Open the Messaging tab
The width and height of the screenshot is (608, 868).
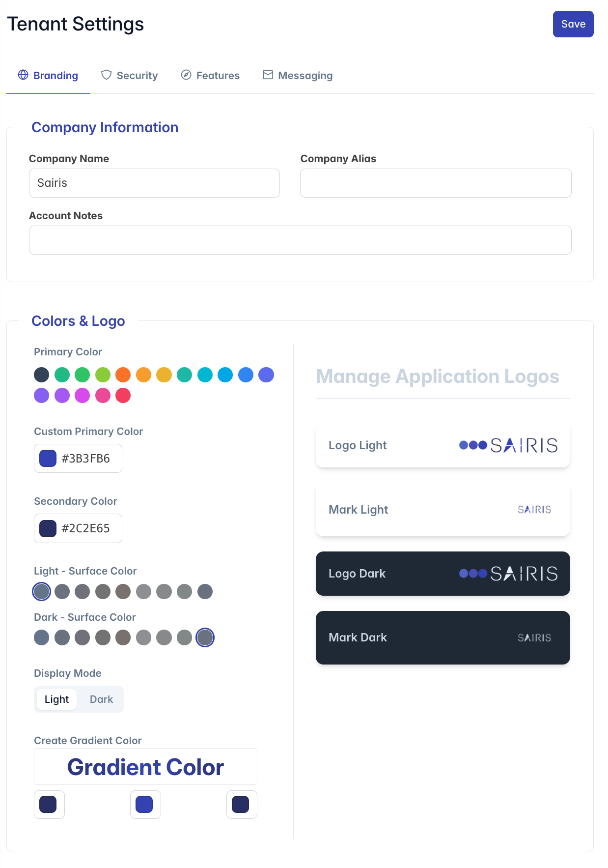[298, 76]
